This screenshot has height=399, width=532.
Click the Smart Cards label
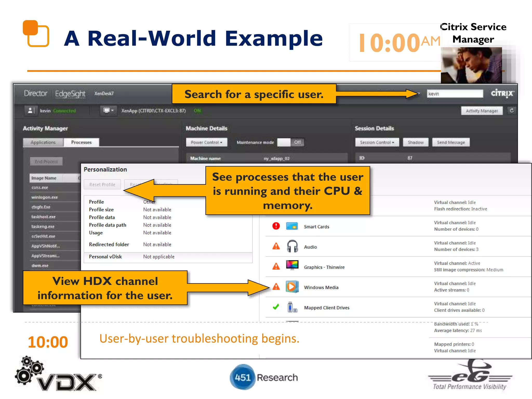point(316,227)
